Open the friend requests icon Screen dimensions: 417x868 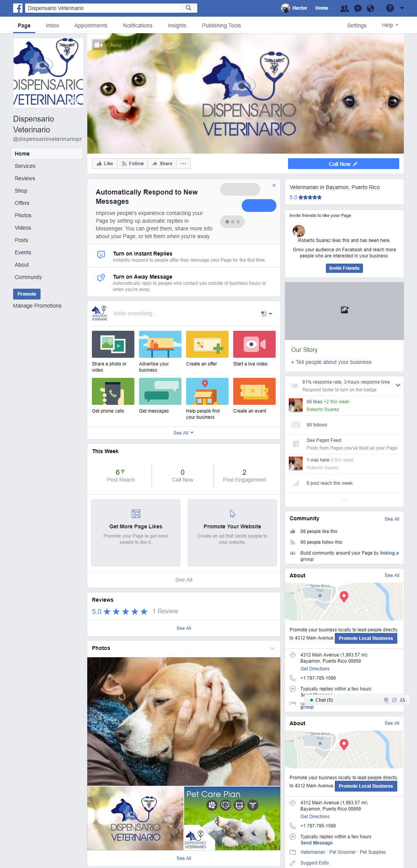[344, 8]
